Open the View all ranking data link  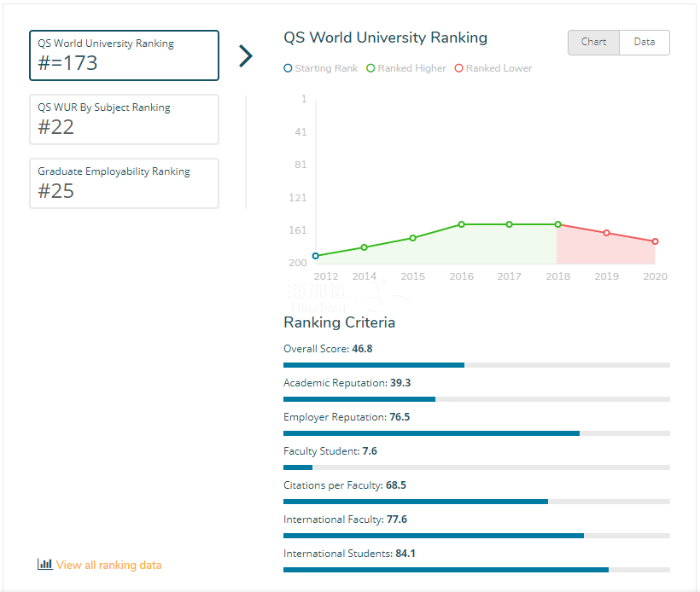tap(109, 565)
